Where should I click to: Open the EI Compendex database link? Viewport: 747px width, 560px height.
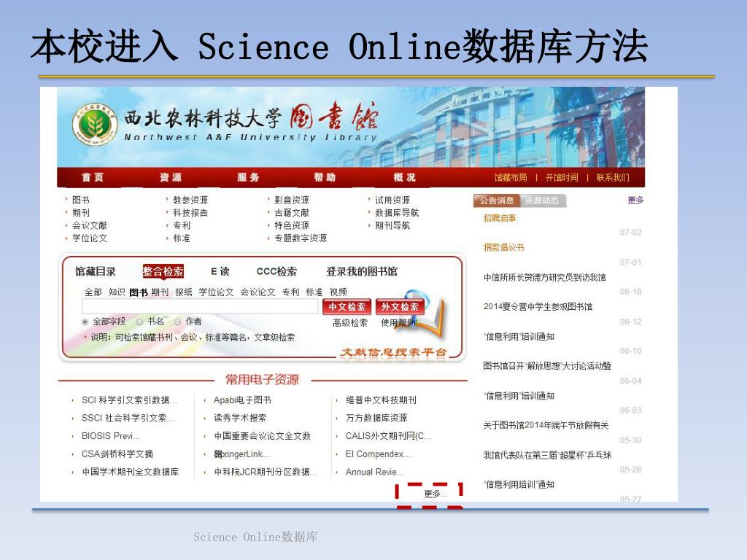tap(379, 454)
